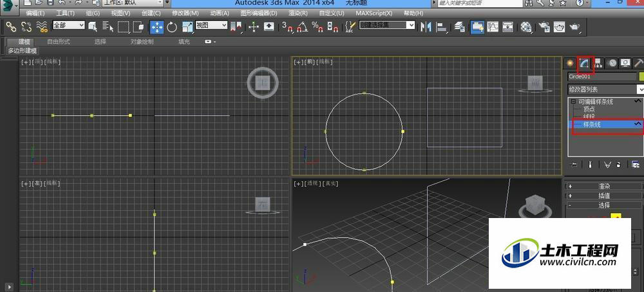Collapse the 选择 rollout
Viewport: 644px width, 292px height.
604,205
